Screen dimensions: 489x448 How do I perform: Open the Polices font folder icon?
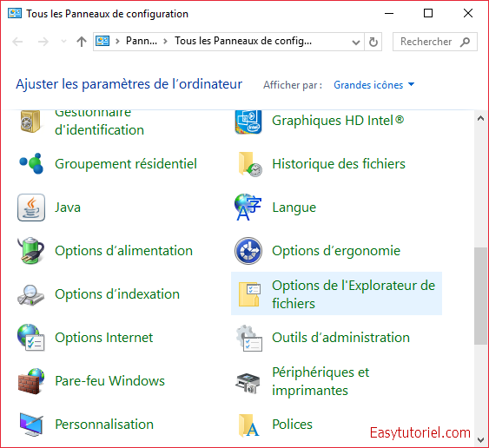248,425
